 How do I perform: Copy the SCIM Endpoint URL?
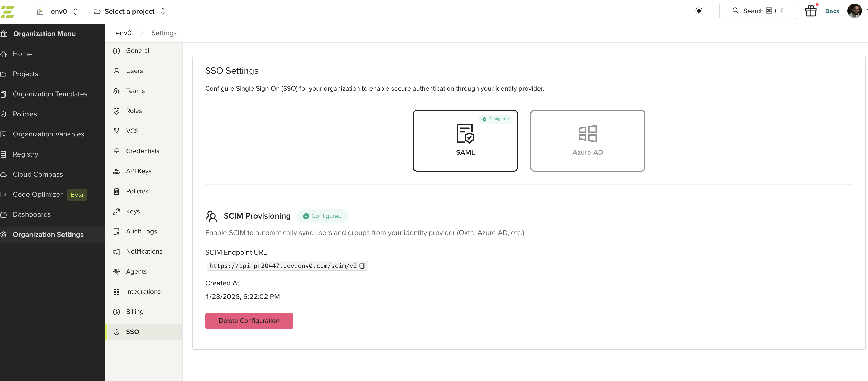pos(362,266)
